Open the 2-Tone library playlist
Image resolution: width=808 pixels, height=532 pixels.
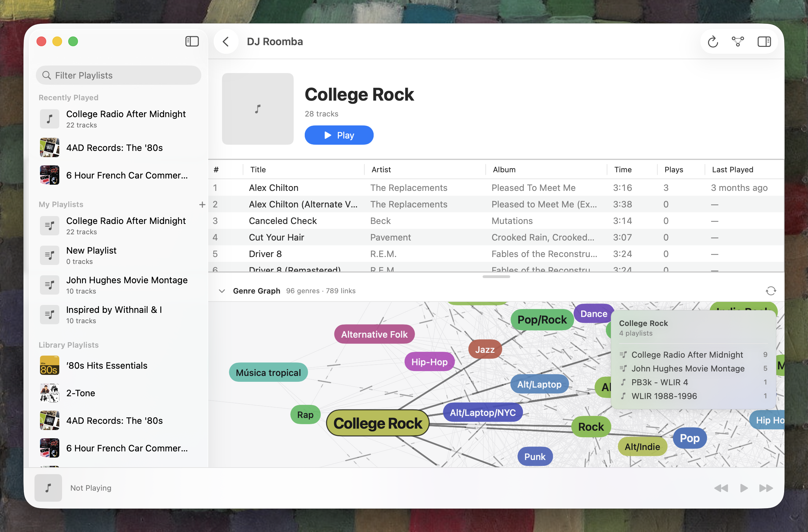[119, 393]
